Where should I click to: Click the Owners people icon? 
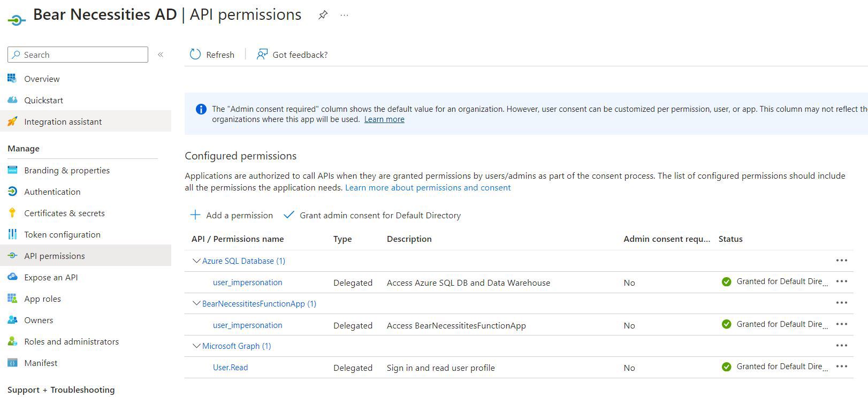(12, 320)
